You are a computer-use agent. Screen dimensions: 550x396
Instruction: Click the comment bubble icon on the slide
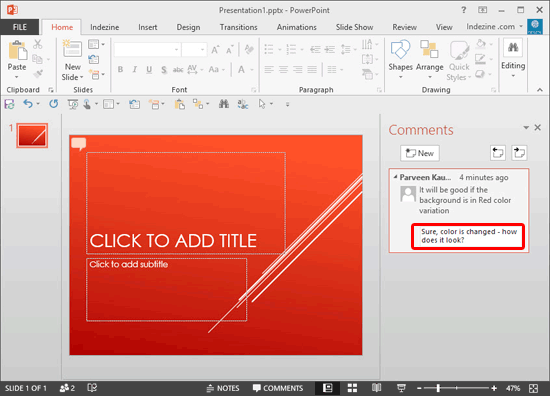(x=79, y=144)
